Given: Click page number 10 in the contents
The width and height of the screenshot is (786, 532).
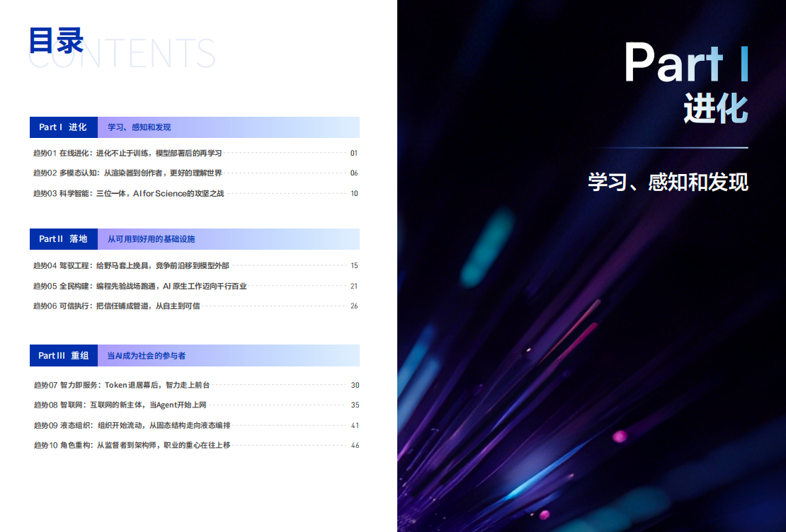Looking at the screenshot, I should (x=354, y=193).
